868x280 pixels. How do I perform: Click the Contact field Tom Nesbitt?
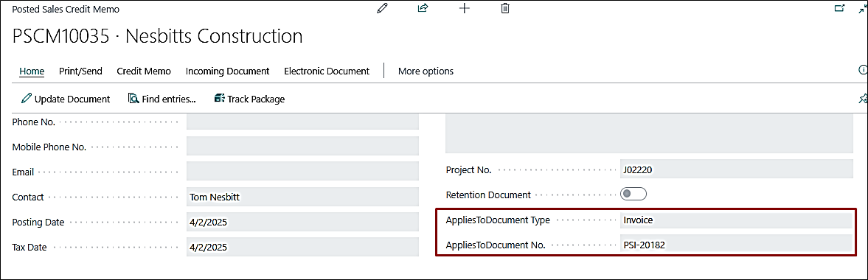[303, 197]
